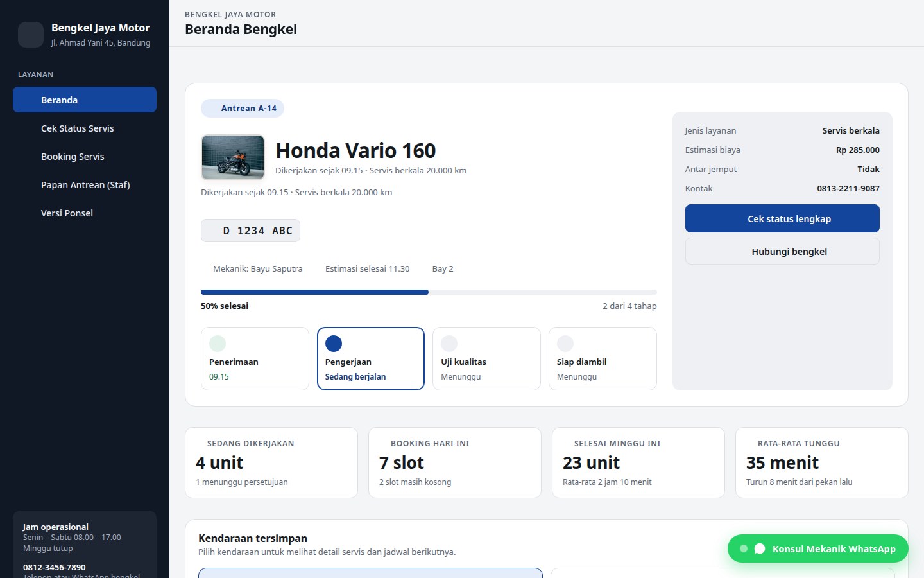The image size is (924, 578).
Task: Click the Honda Vario 160 heading
Action: [355, 150]
